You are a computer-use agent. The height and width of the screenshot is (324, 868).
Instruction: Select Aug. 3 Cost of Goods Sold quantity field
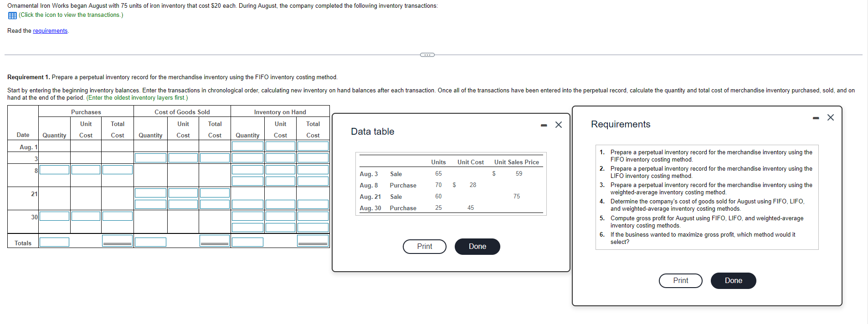150,158
